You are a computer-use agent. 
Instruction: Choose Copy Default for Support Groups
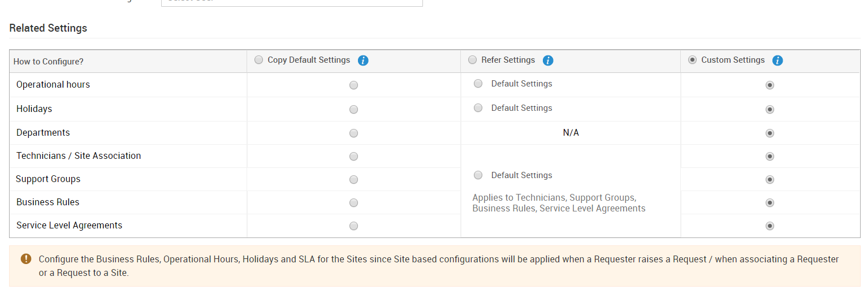pos(353,180)
